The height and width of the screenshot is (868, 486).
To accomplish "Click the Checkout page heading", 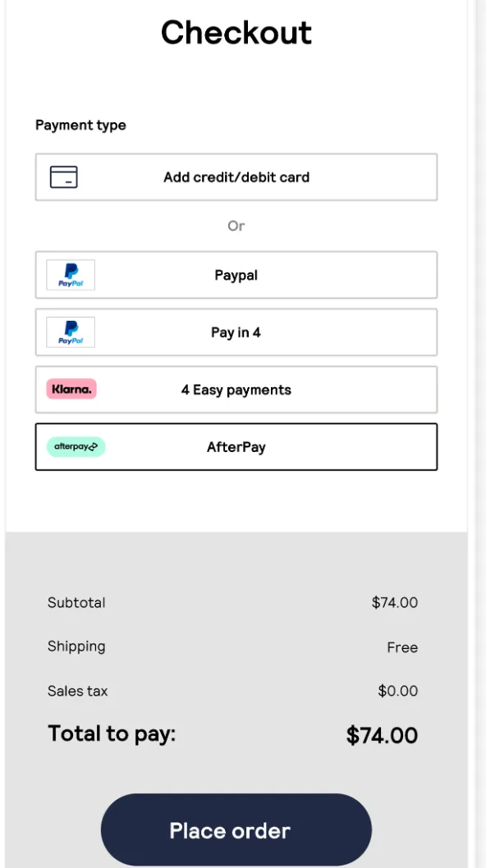I will click(x=236, y=32).
